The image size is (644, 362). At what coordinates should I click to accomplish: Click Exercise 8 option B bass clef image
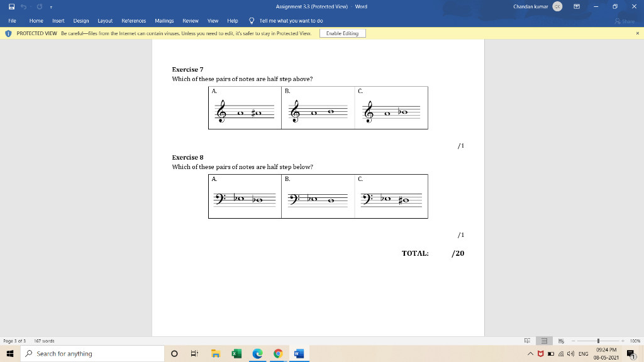coord(318,199)
